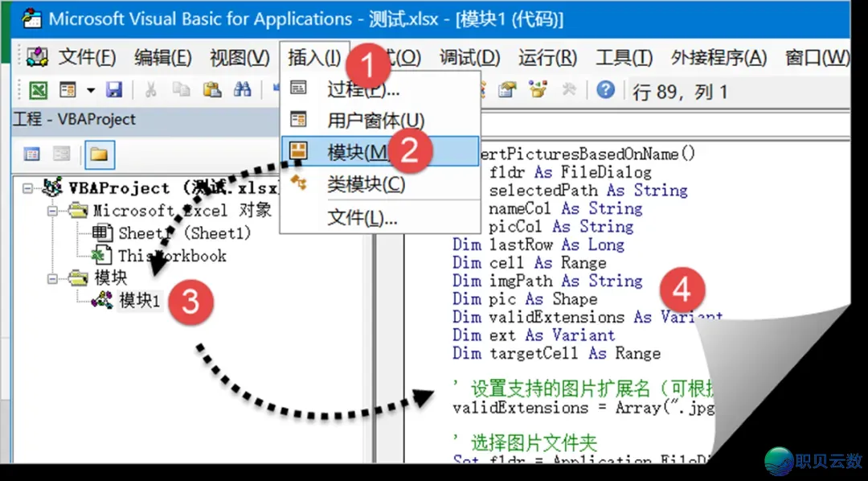Click the VBA application icon in the menu bar
The image size is (868, 481).
pos(37,56)
